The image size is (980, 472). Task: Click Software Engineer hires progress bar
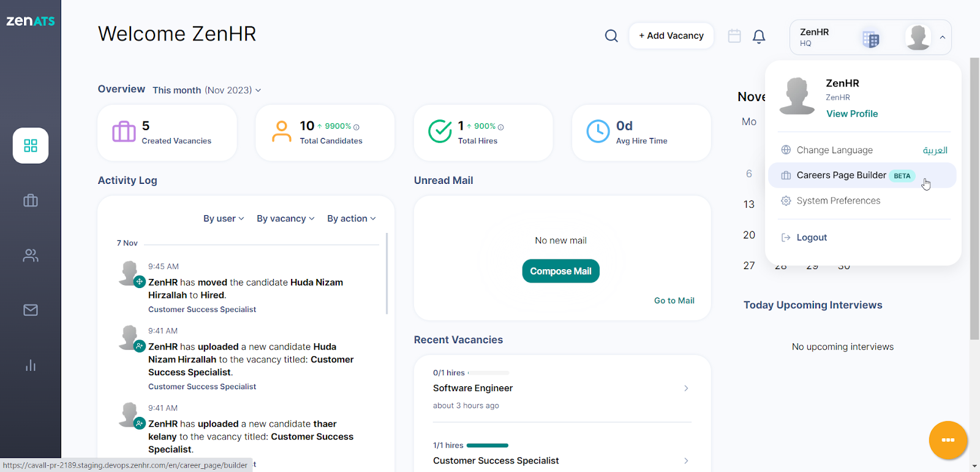pyautogui.click(x=488, y=373)
